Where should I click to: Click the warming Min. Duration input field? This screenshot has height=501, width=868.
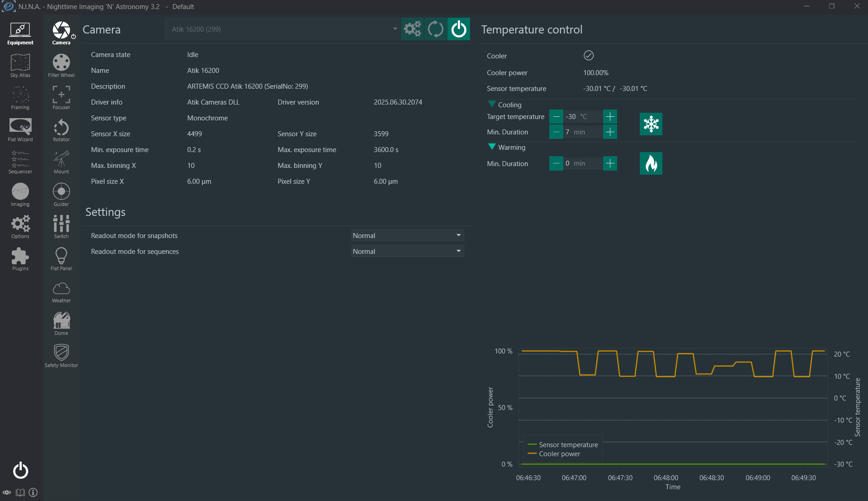pos(583,163)
